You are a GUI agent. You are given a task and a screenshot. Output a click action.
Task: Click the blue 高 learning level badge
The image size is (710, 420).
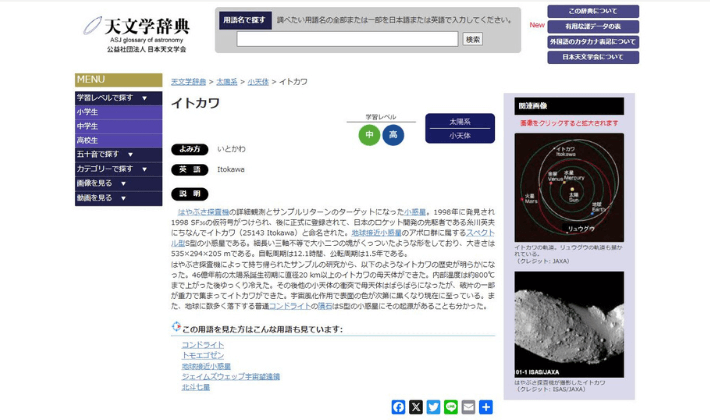tap(393, 135)
